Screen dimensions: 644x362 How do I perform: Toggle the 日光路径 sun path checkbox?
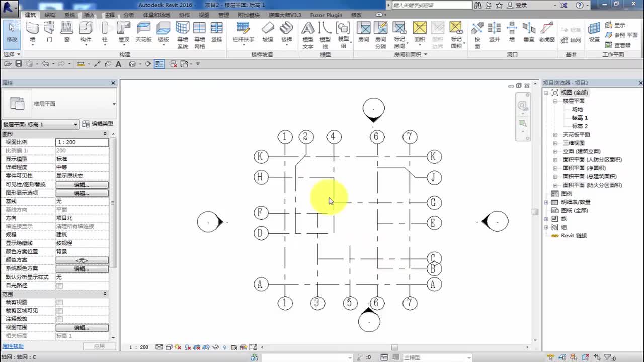pyautogui.click(x=60, y=286)
